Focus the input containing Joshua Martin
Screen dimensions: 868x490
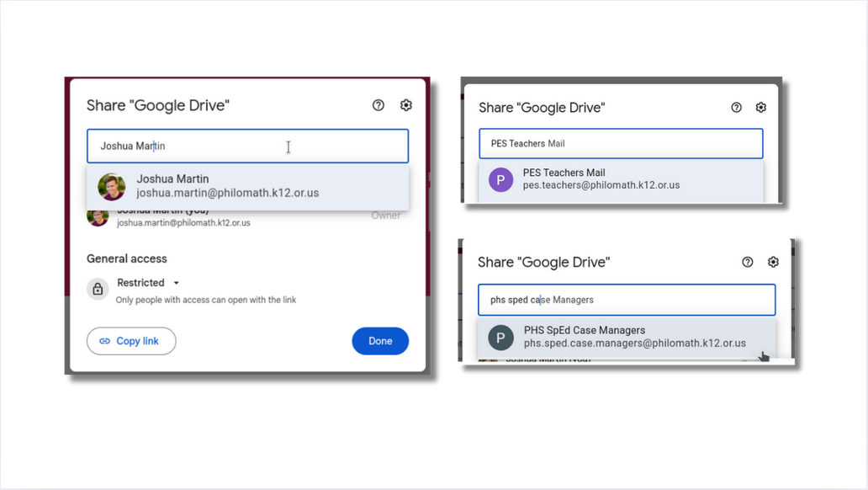click(247, 146)
